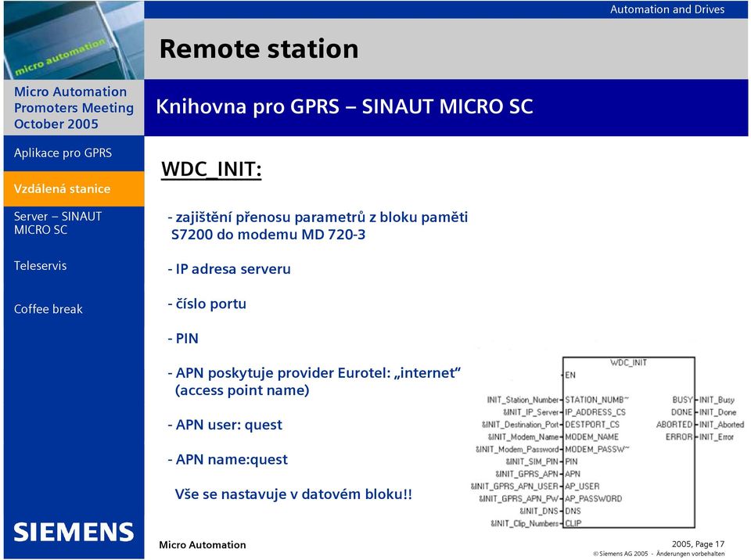Click the &INIT_GPRS_APN_USER variable
751x560 pixels.
coord(515,486)
